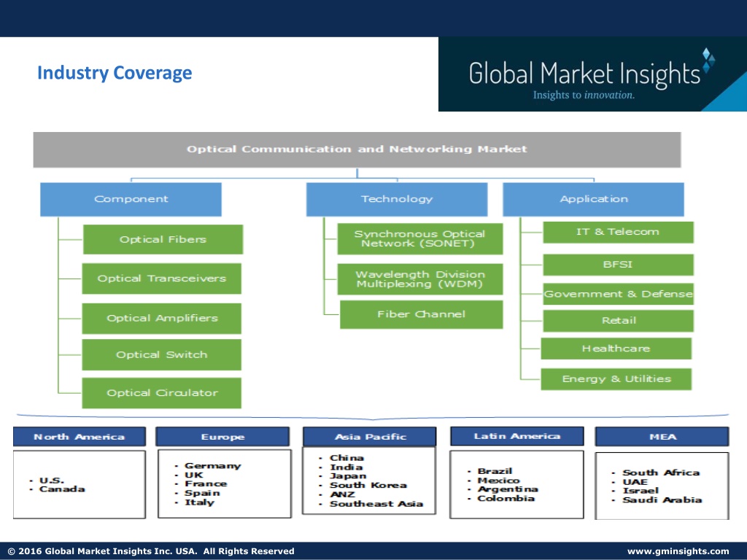Click Italy in Europe list
The image size is (747, 560).
199,502
